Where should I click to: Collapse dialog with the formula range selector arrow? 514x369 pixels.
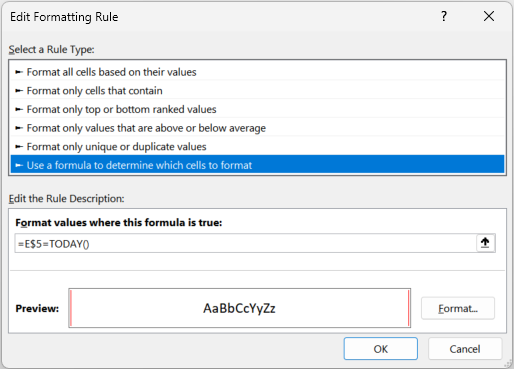pos(485,243)
